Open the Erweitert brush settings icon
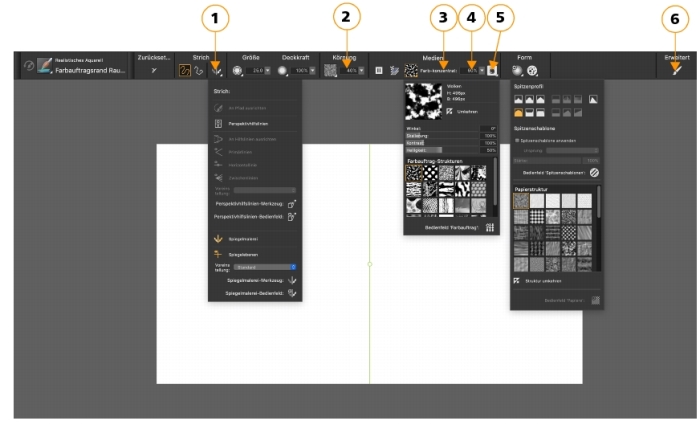This screenshot has height=425, width=700. [x=677, y=71]
